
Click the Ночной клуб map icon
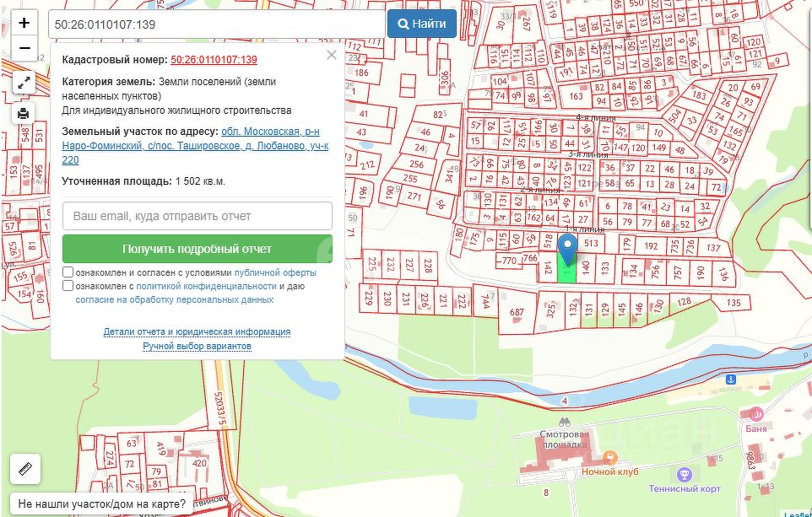(x=610, y=457)
